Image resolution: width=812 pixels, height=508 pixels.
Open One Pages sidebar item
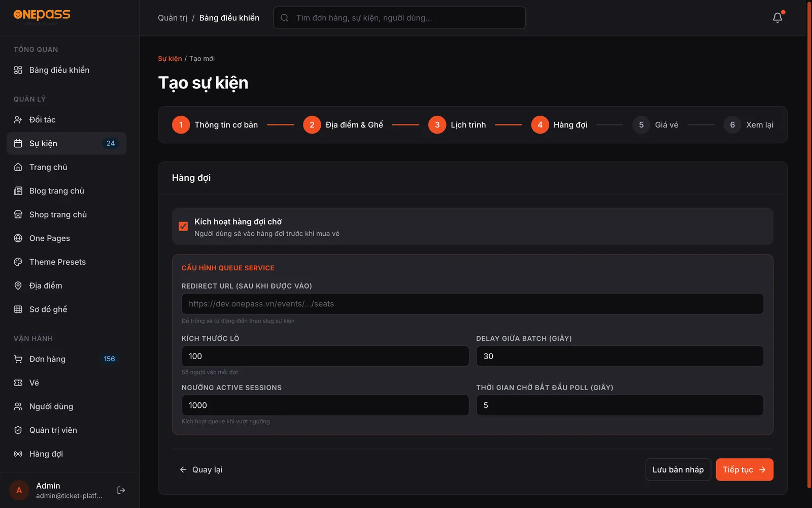pyautogui.click(x=66, y=238)
